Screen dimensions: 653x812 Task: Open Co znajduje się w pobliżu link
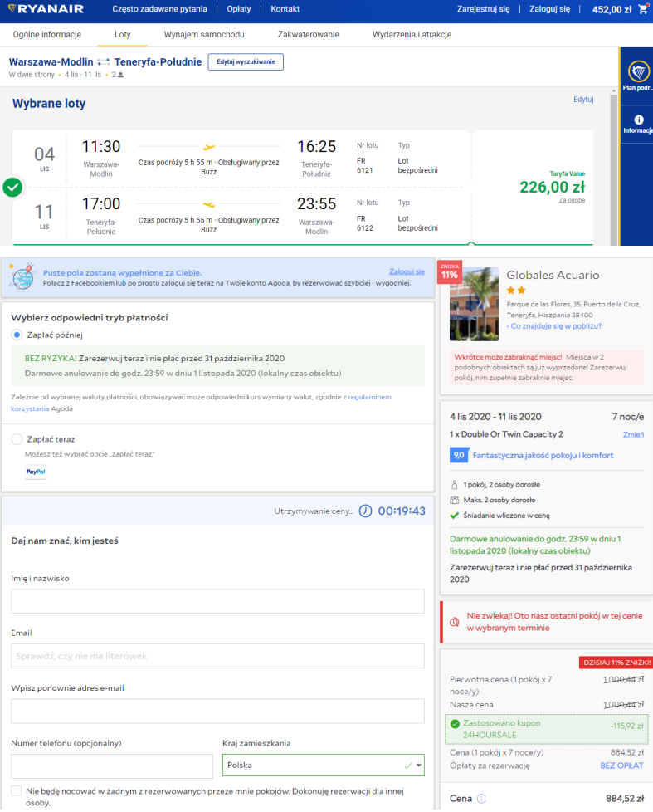(x=554, y=326)
